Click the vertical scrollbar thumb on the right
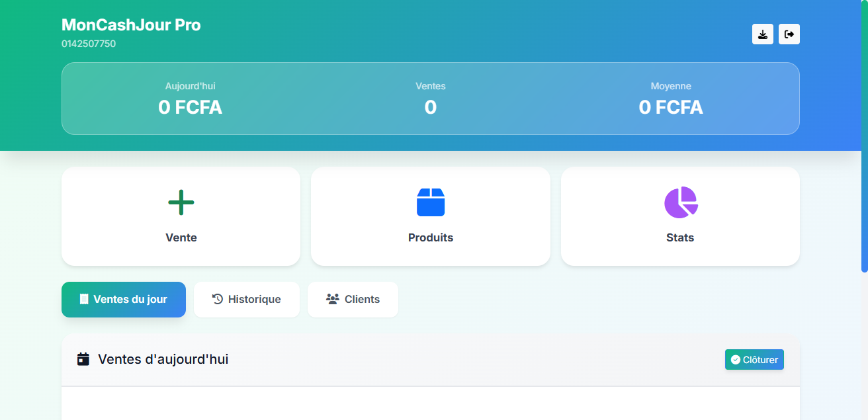This screenshot has width=868, height=420. pos(864,136)
